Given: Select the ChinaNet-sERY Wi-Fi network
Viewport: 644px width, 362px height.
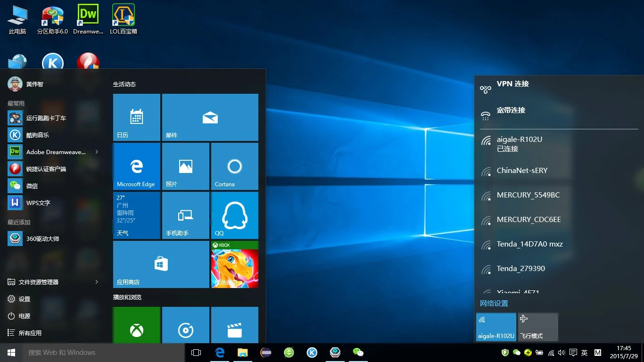Looking at the screenshot, I should coord(522,171).
